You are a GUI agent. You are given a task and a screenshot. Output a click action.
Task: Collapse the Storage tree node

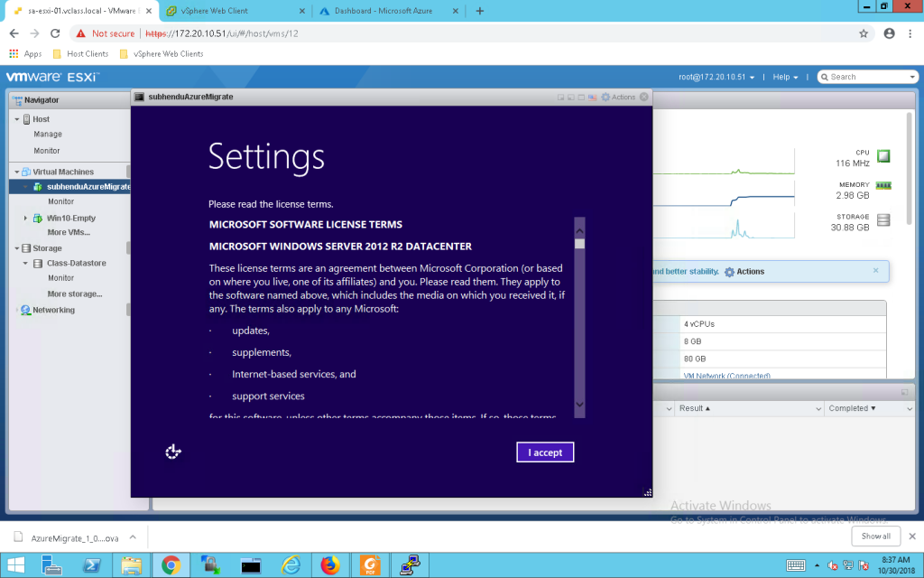point(16,248)
